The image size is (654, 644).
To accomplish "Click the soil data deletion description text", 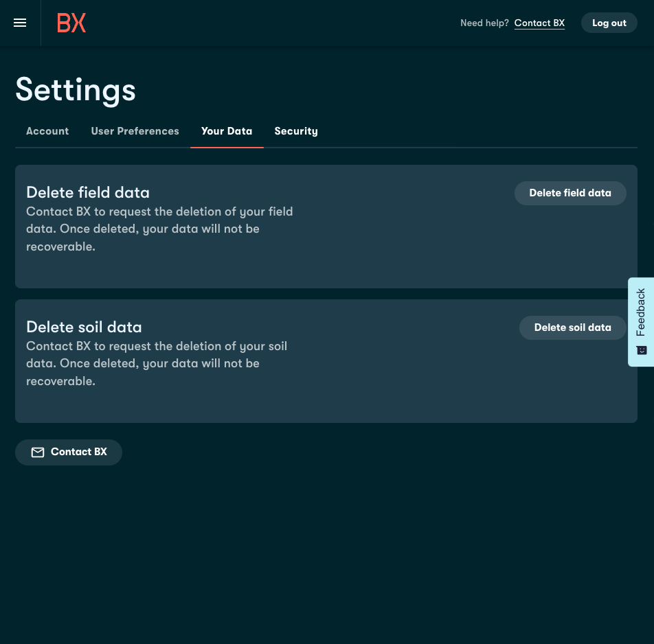I will (x=157, y=363).
